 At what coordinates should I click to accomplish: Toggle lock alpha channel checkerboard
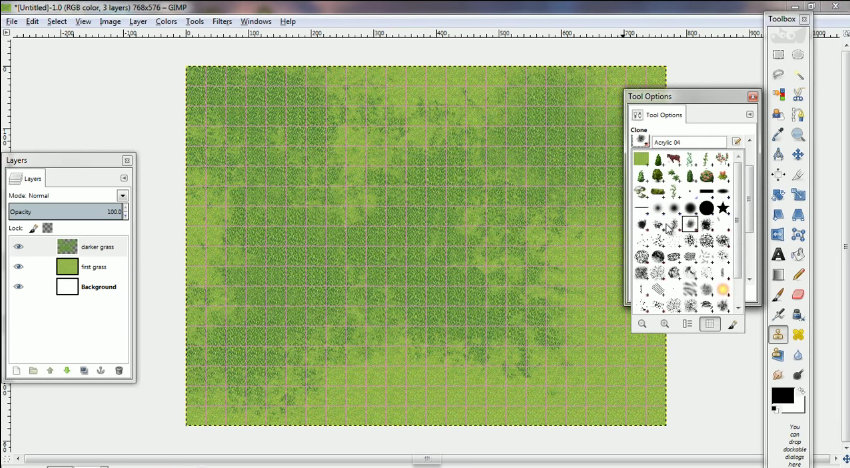[48, 228]
